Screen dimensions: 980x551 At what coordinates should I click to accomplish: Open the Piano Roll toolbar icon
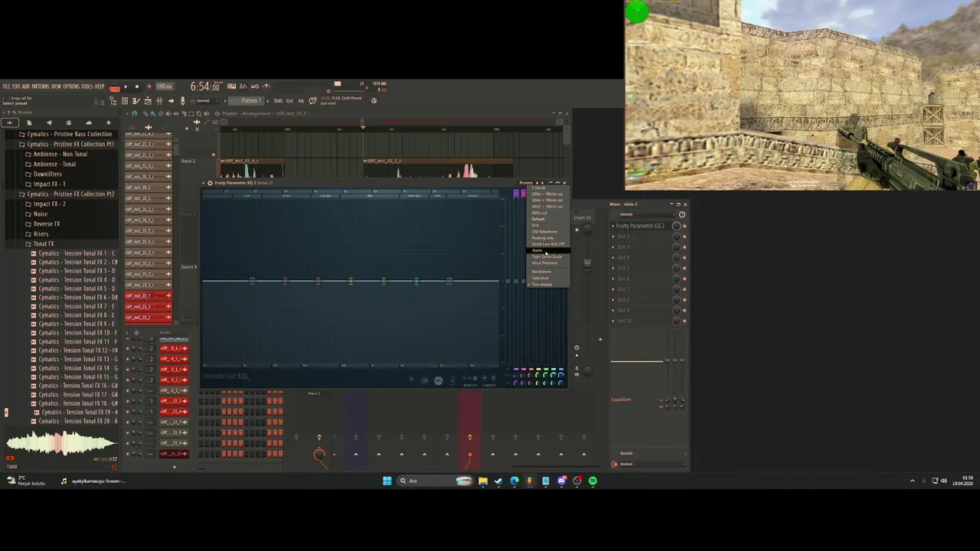(136, 101)
